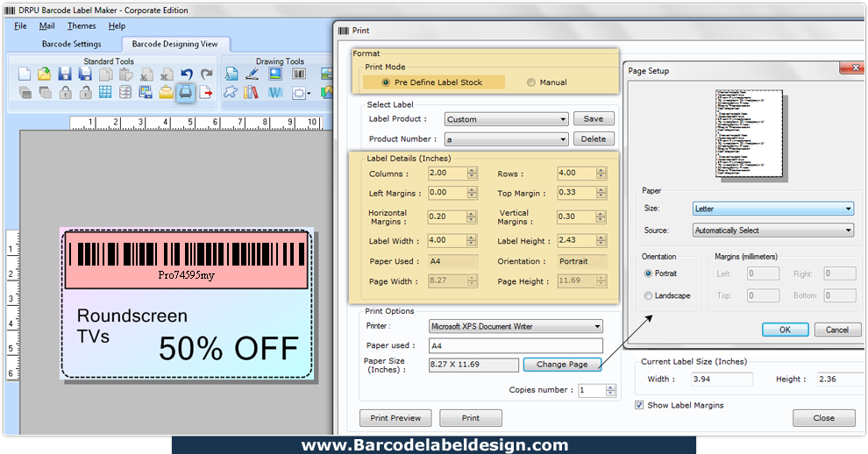Screen dimensions: 868x454
Task: Click the open padlock Unlock icon
Action: coord(85,92)
